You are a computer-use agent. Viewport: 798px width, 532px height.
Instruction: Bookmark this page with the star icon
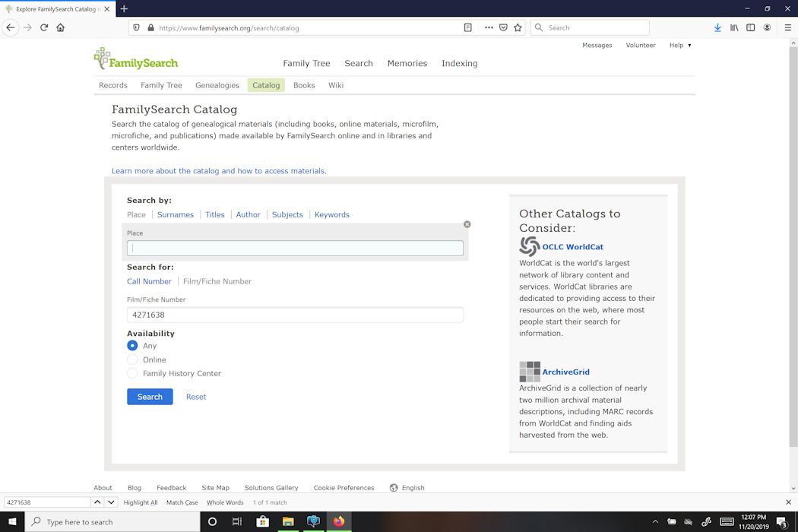click(x=518, y=27)
